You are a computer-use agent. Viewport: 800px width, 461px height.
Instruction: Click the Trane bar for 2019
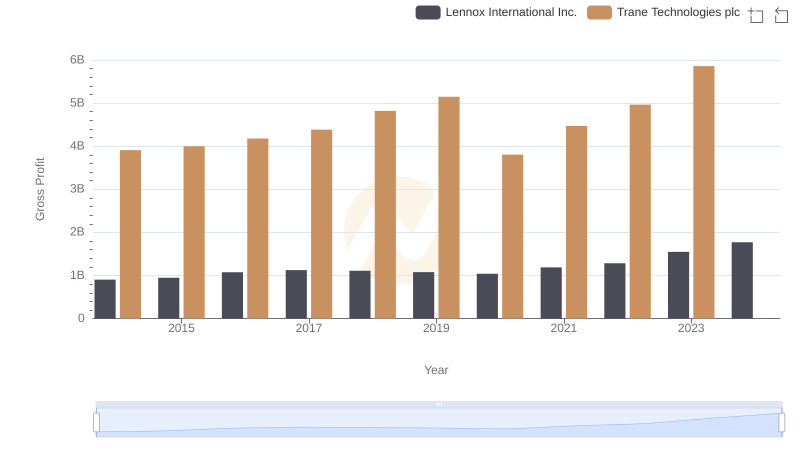coord(449,208)
